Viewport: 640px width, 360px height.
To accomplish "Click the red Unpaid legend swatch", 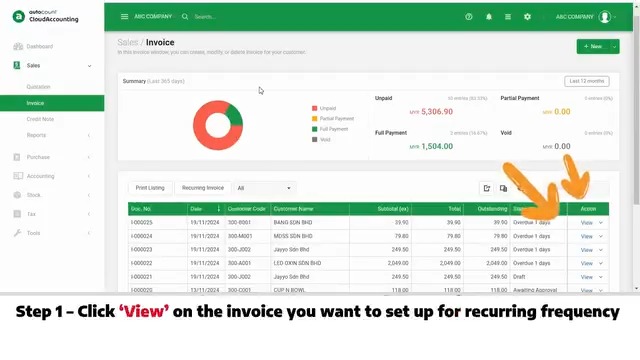I will (314, 108).
